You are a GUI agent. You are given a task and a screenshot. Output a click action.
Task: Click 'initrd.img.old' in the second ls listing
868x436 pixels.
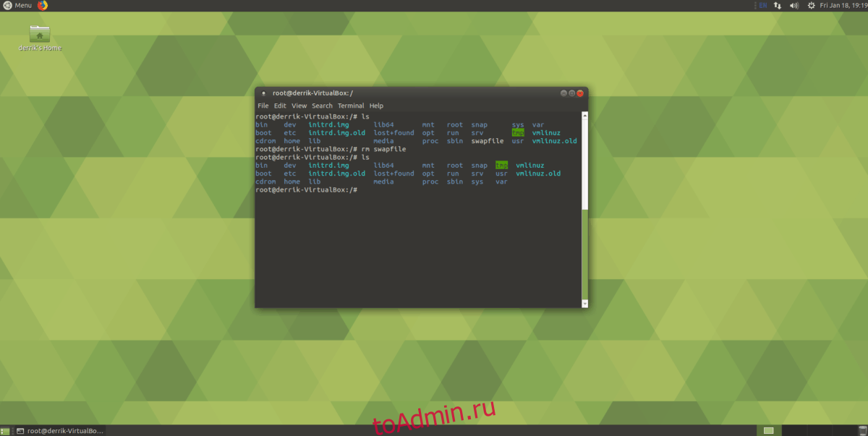[337, 174]
